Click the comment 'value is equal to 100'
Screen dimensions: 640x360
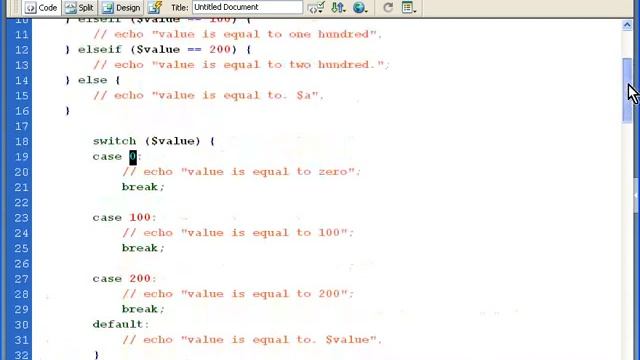[x=238, y=233]
